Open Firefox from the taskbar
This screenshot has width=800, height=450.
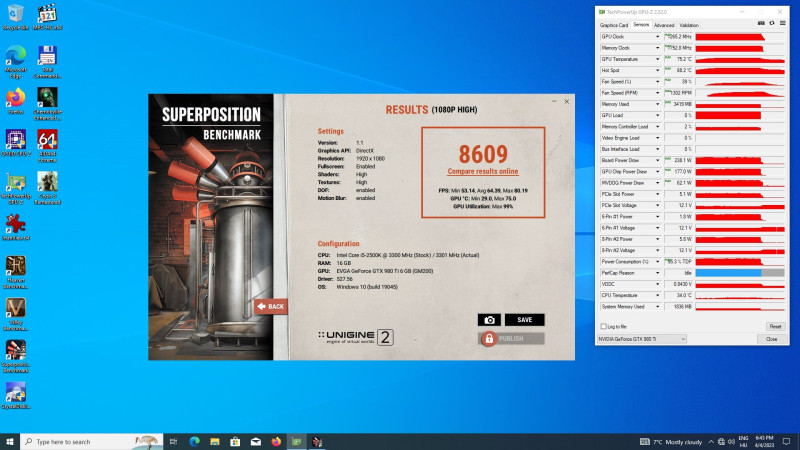coord(276,441)
